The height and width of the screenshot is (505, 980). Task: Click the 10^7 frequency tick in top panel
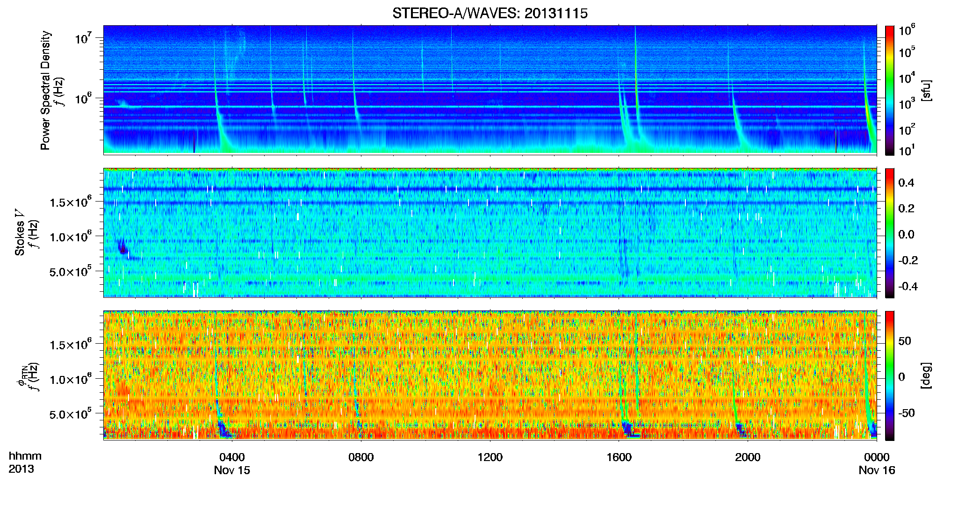[x=83, y=38]
